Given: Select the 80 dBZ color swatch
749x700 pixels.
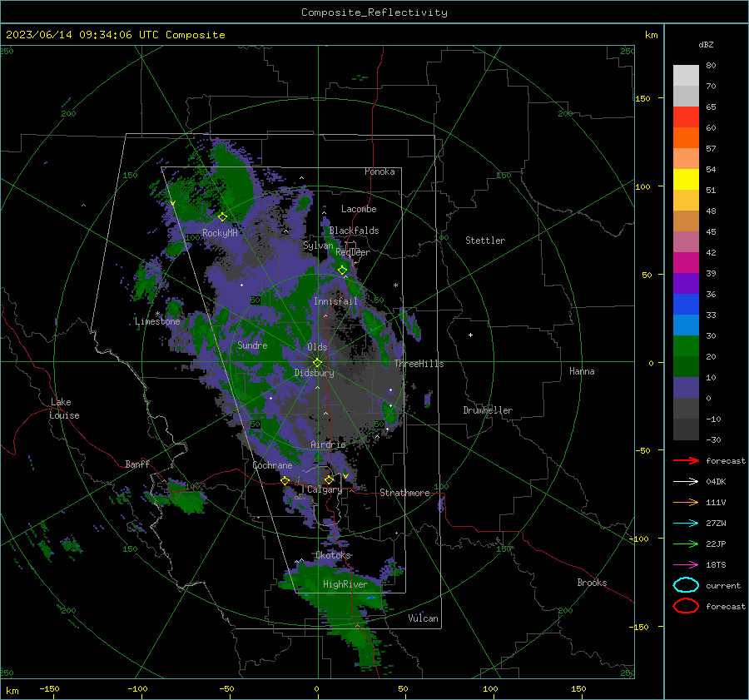Looking at the screenshot, I should click(x=686, y=75).
